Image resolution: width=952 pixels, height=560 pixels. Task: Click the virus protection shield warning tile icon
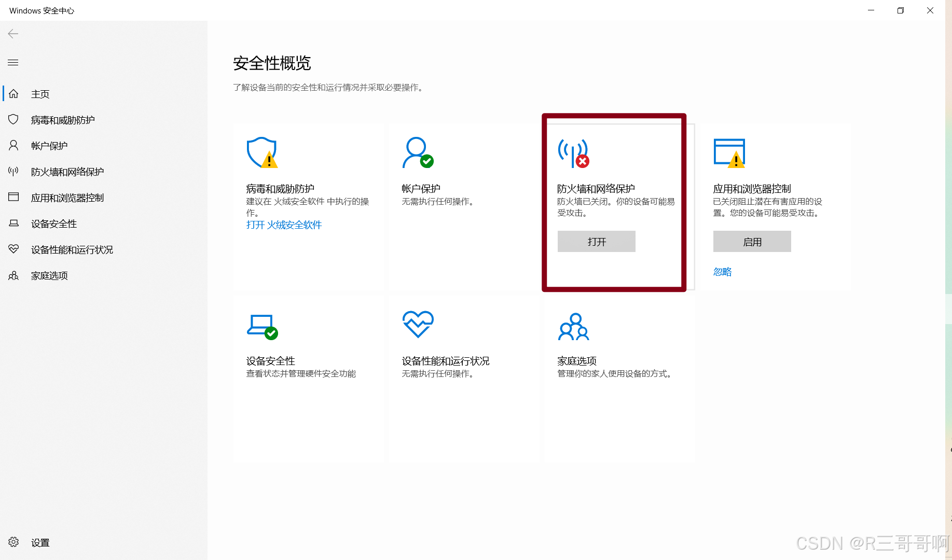[x=262, y=152]
